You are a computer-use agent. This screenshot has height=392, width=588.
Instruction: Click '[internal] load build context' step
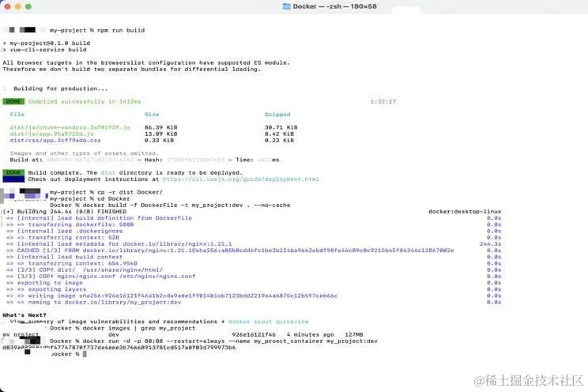pos(70,257)
